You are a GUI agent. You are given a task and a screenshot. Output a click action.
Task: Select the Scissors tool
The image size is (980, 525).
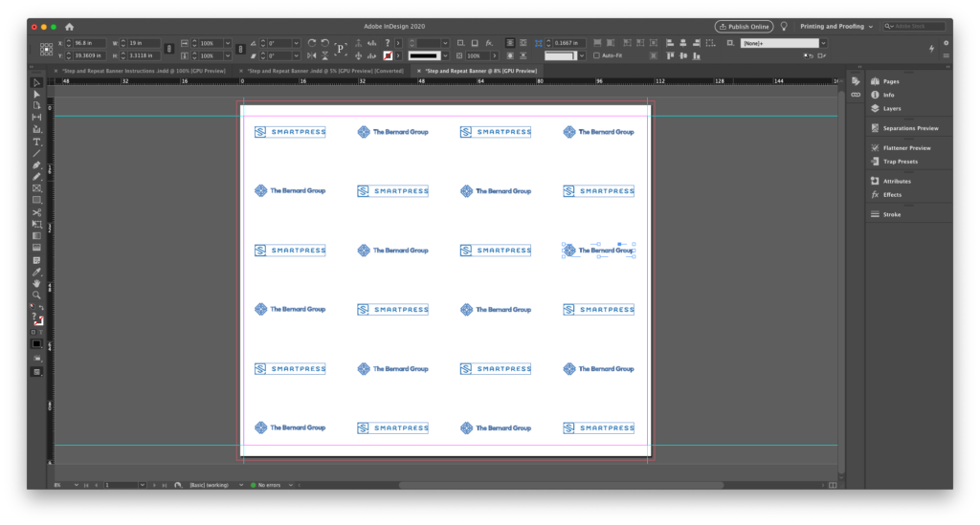[37, 212]
